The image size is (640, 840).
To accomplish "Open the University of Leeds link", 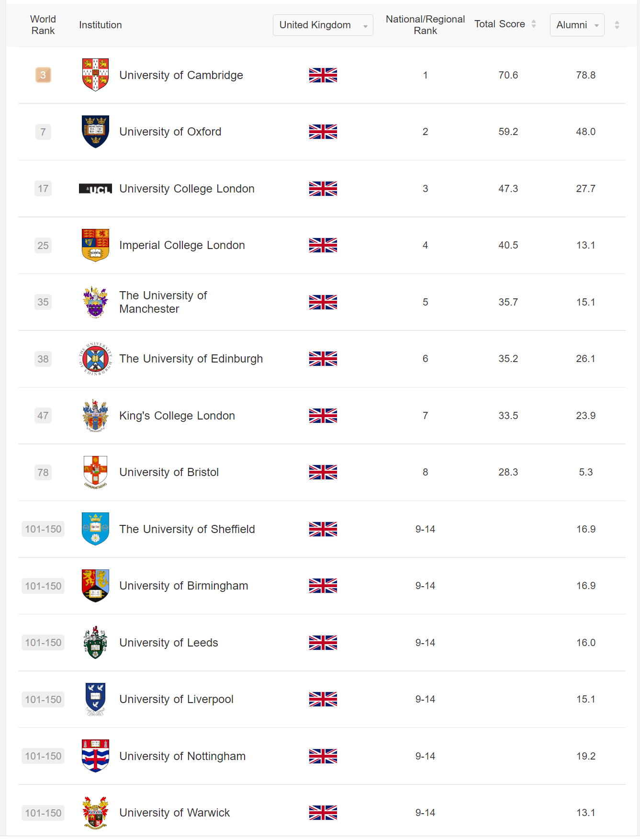I will coord(168,643).
